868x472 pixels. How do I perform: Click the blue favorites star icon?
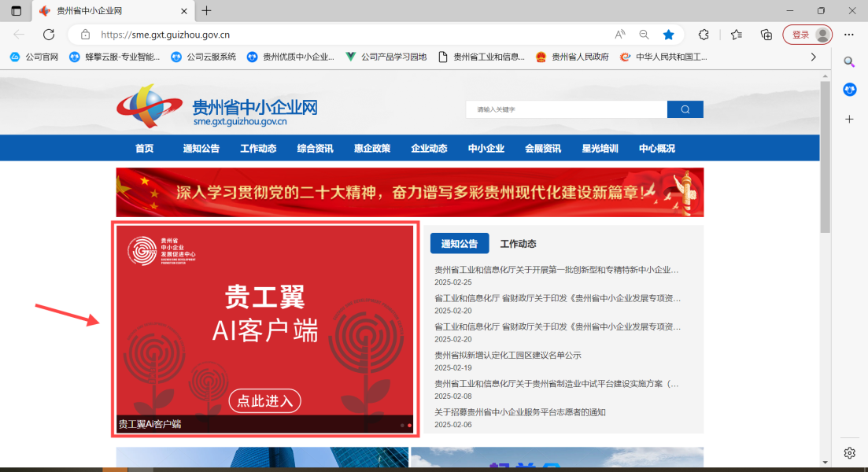click(669, 35)
